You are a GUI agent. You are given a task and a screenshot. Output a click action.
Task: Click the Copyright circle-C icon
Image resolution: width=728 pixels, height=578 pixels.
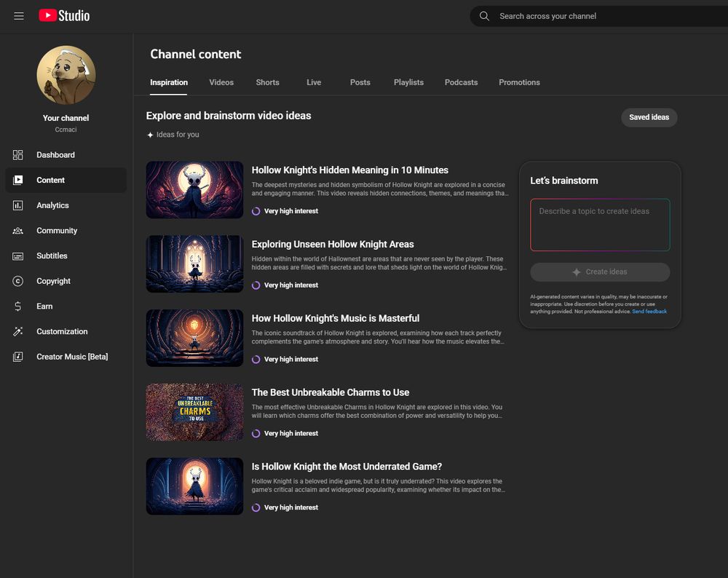point(17,281)
